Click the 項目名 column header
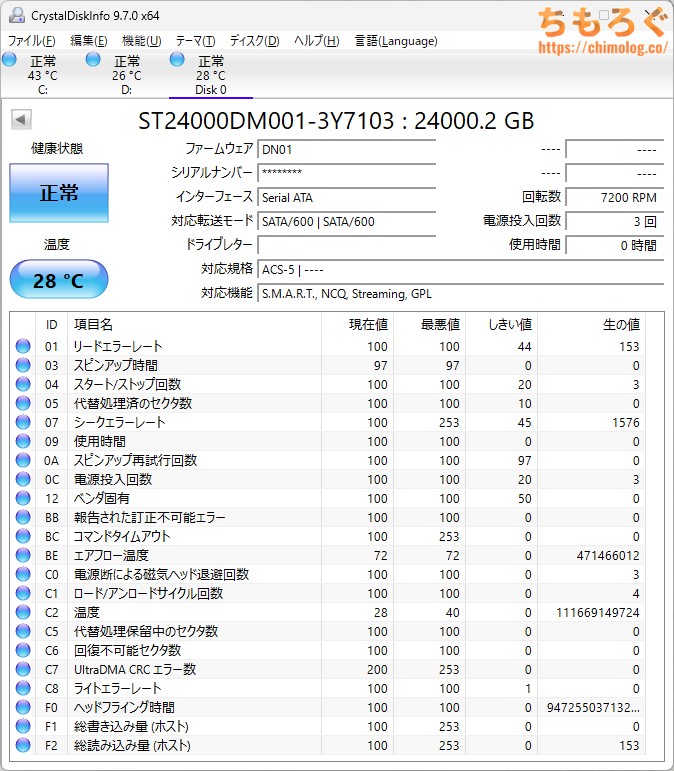 click(x=194, y=325)
